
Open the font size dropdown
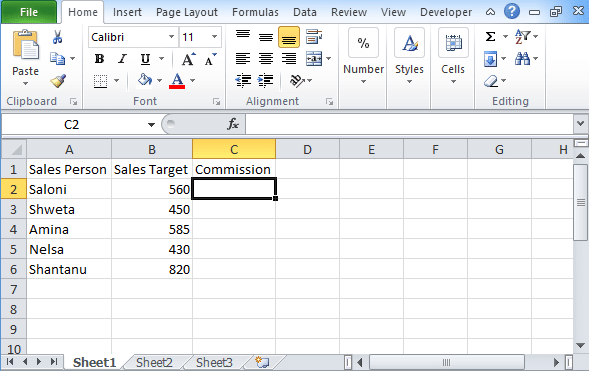214,37
